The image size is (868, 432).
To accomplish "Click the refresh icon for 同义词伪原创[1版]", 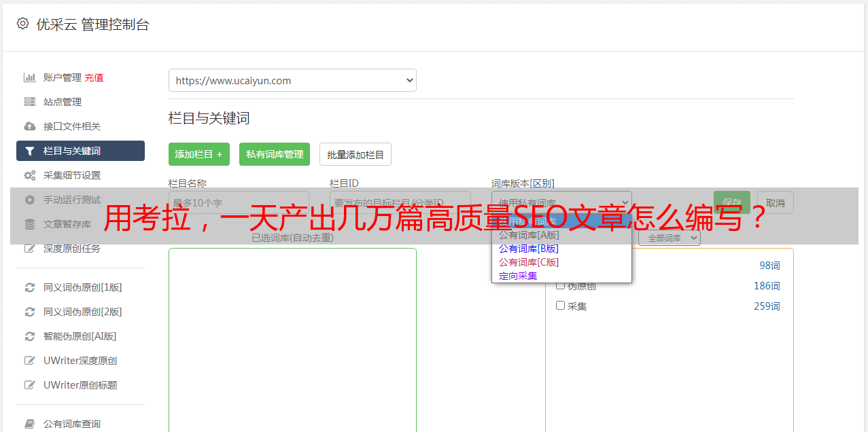I will 29,287.
